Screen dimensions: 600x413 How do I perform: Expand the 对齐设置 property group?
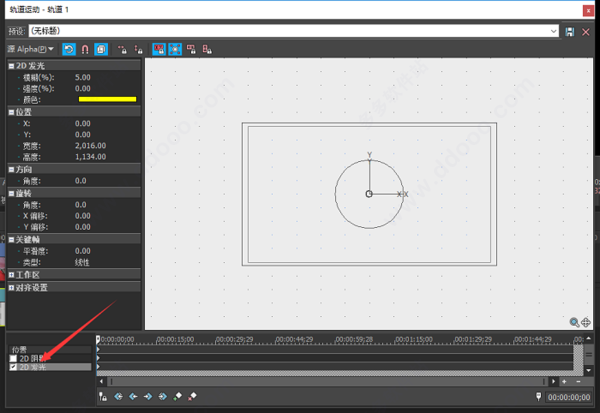[x=11, y=287]
